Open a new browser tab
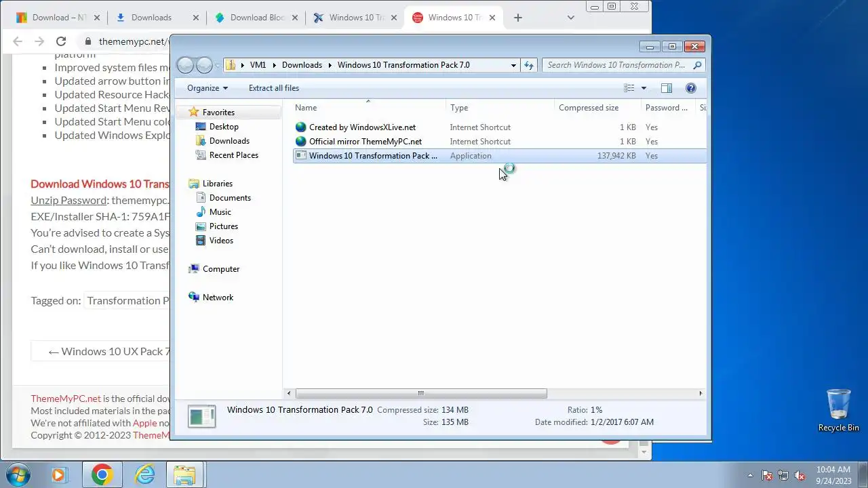868x488 pixels. (x=518, y=18)
